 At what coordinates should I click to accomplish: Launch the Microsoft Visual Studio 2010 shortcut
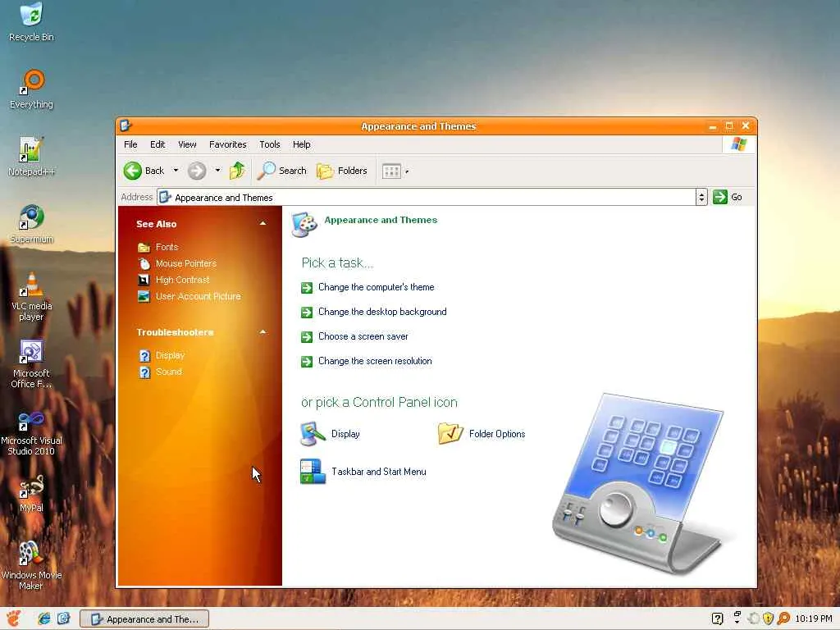[31, 431]
